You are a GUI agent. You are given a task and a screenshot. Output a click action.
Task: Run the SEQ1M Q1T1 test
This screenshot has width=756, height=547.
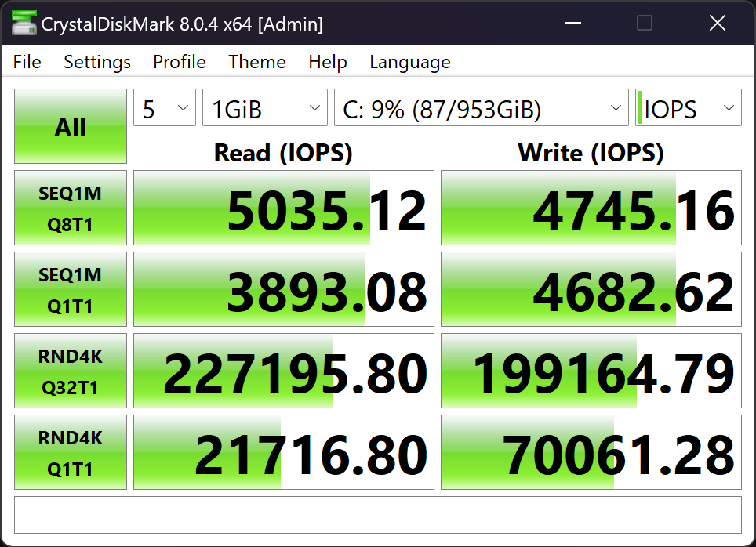[x=71, y=289]
